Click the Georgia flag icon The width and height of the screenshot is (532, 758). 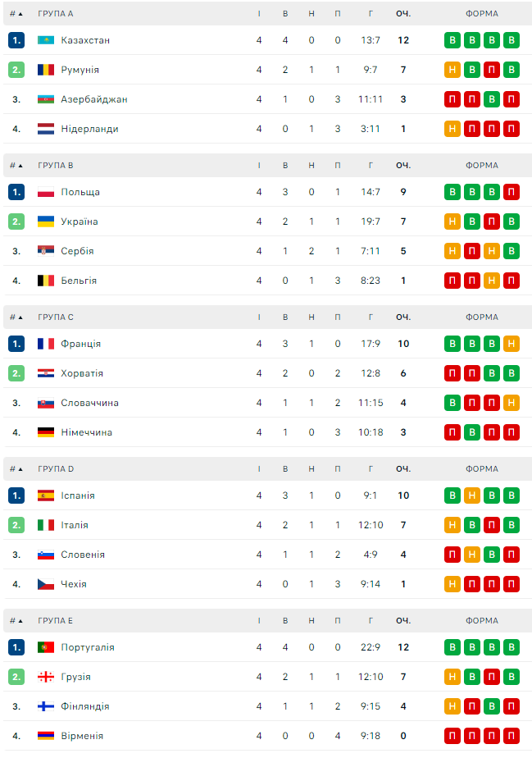click(x=46, y=677)
